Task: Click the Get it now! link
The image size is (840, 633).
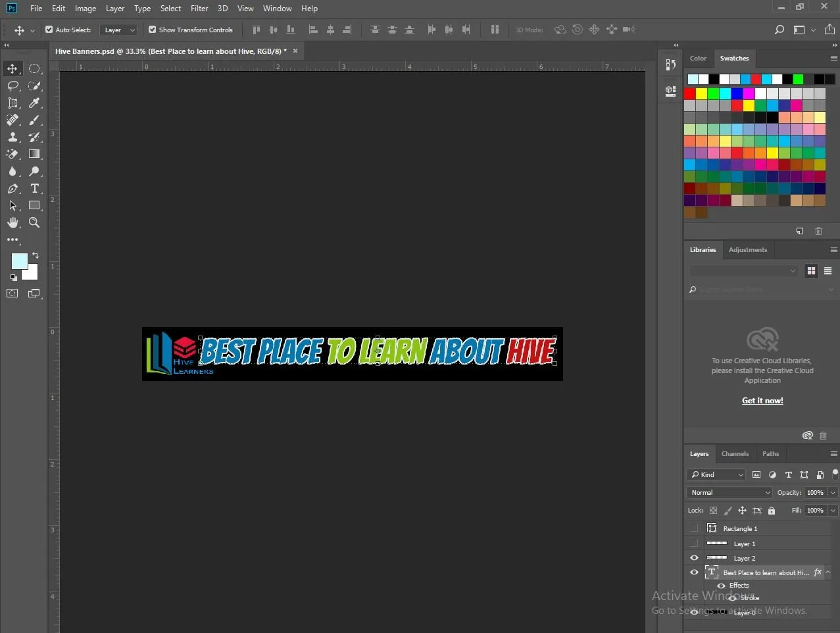Action: pyautogui.click(x=762, y=400)
